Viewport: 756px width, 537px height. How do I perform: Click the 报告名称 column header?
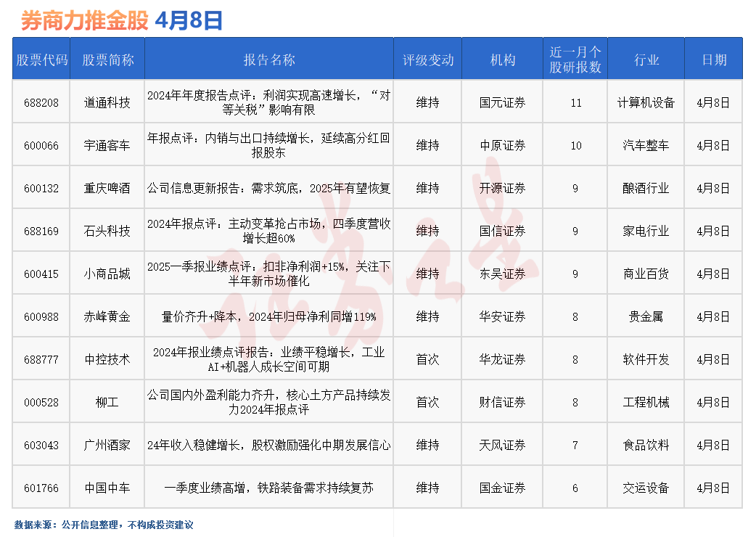tap(269, 60)
